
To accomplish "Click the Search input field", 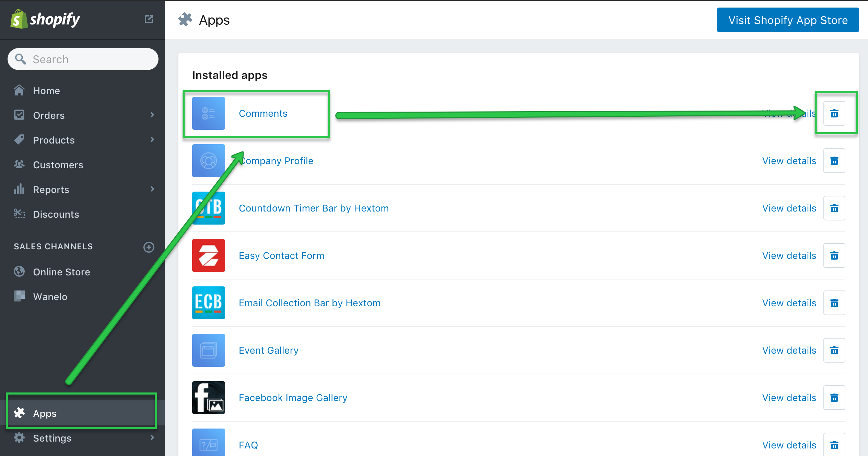I will pos(83,59).
